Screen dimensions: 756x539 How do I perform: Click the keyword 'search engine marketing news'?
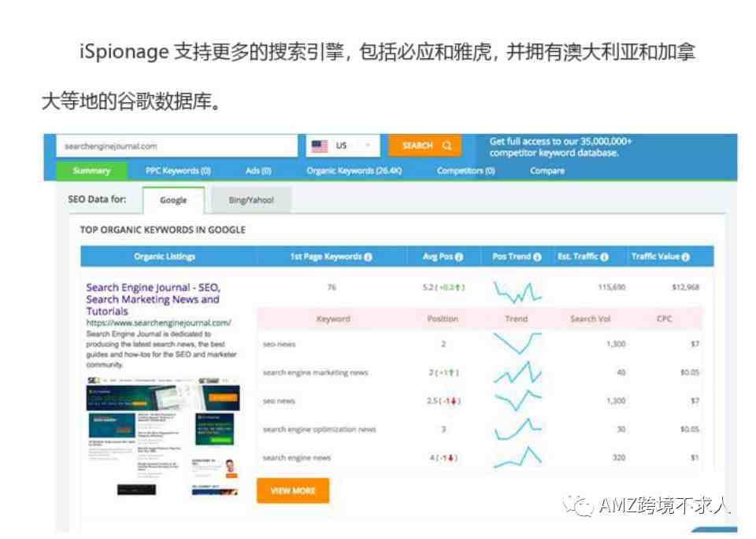point(315,373)
